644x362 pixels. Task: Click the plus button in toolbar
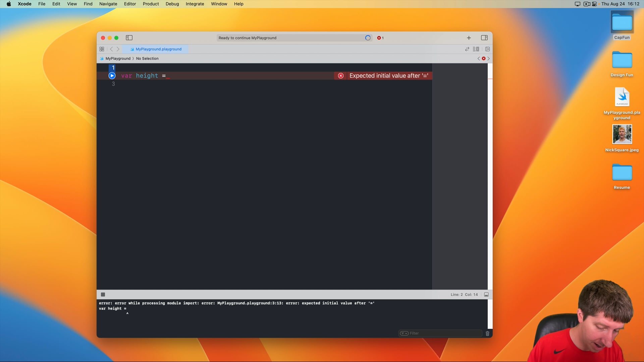click(x=469, y=38)
